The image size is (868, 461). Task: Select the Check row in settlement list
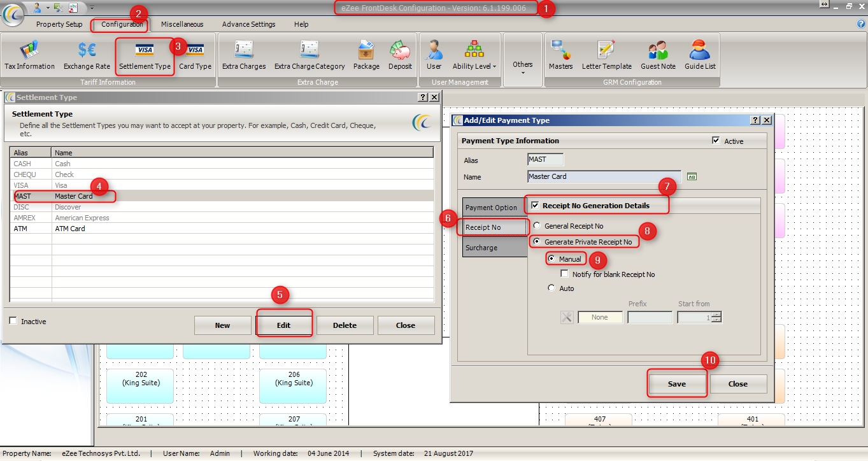coord(222,174)
